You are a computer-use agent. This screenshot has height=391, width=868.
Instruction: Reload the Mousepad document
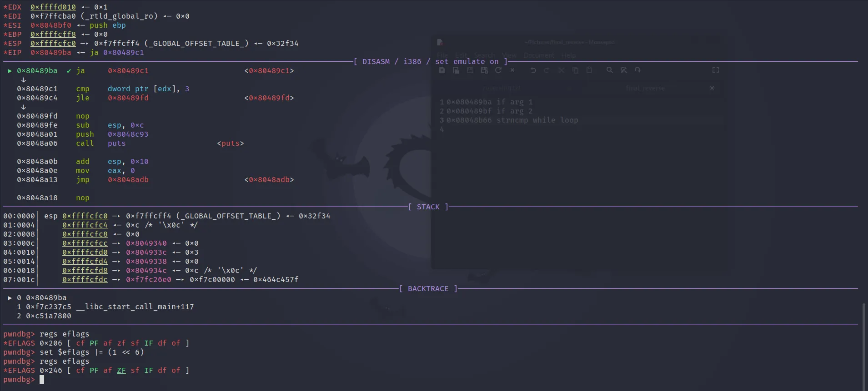[x=498, y=70]
